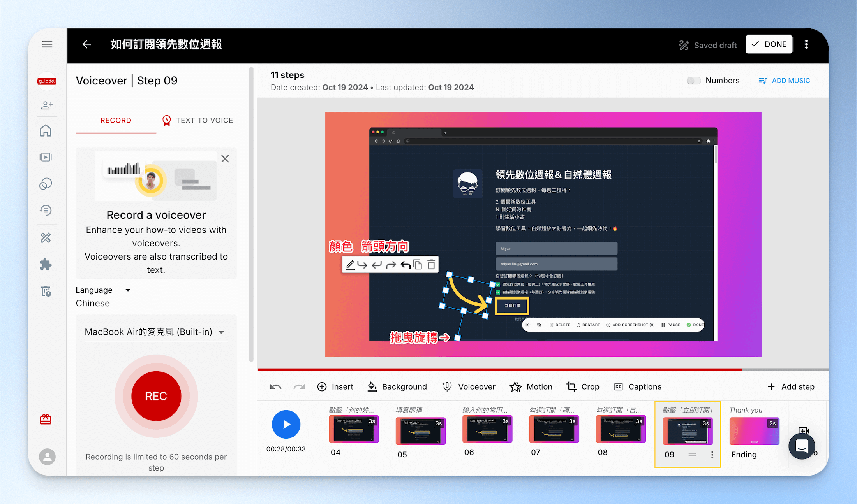Open the Home sidebar icon
The width and height of the screenshot is (857, 504).
46,131
